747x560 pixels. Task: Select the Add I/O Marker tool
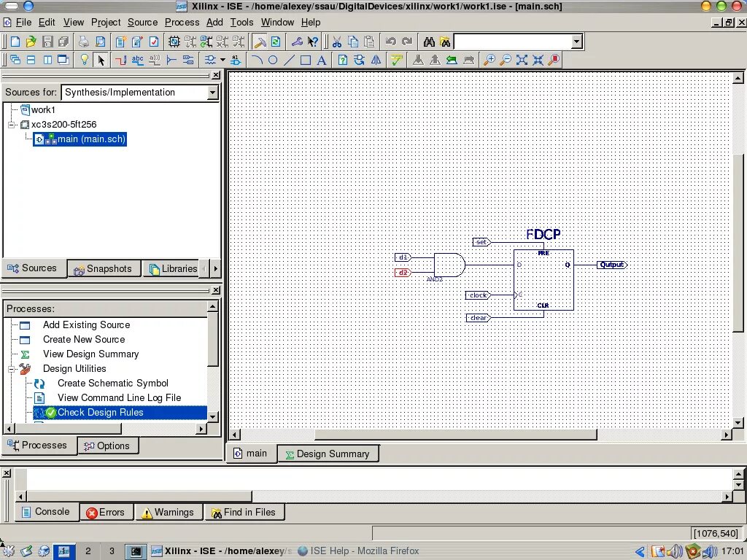coord(188,60)
